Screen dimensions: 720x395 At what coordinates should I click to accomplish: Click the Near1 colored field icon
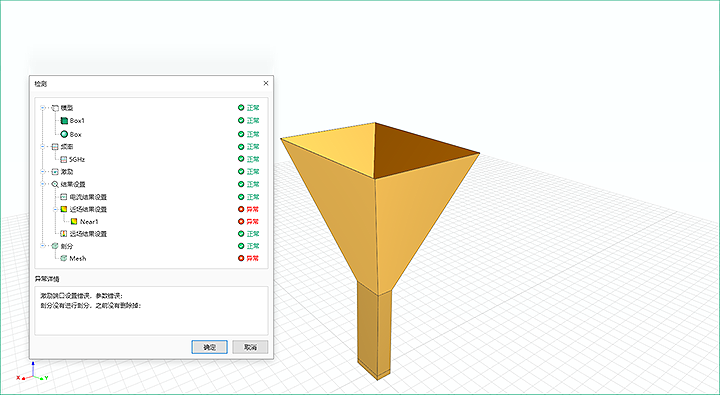pyautogui.click(x=74, y=221)
